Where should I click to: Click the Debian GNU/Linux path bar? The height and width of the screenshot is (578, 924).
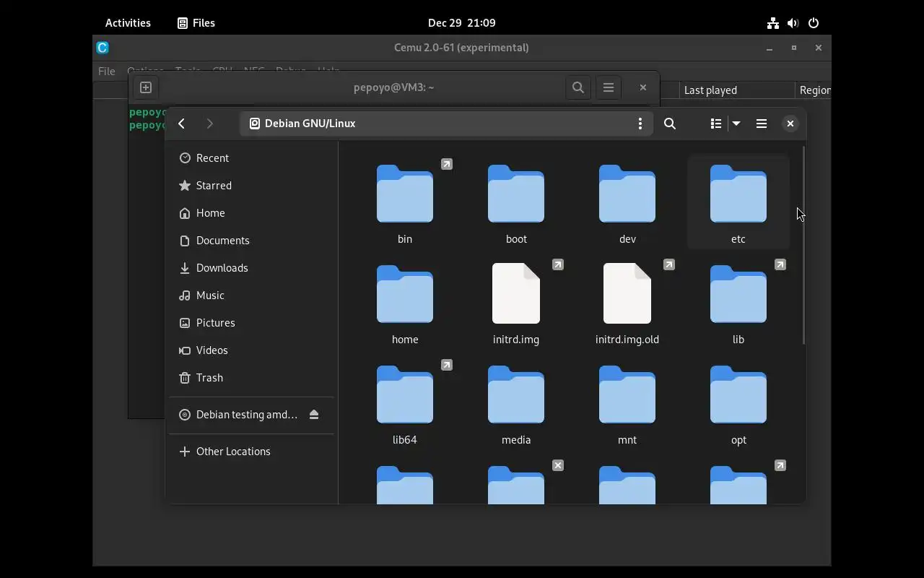tap(446, 124)
